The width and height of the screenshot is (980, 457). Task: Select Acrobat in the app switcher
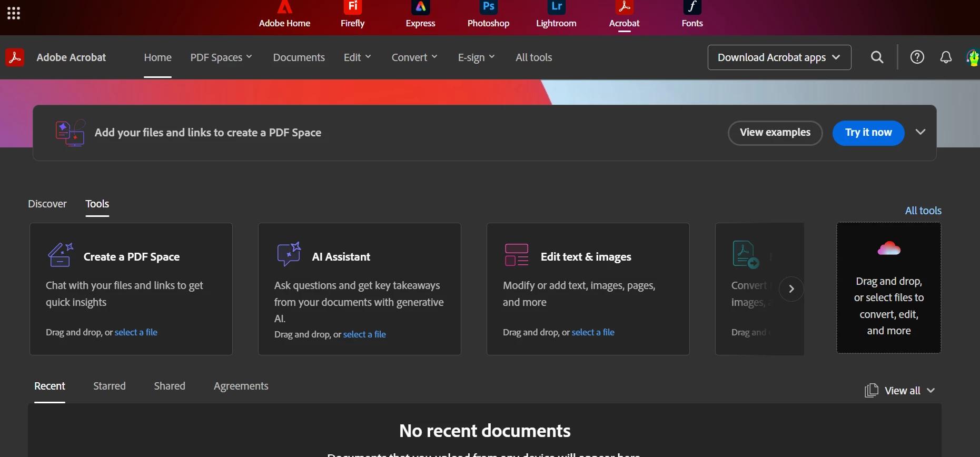(x=624, y=15)
